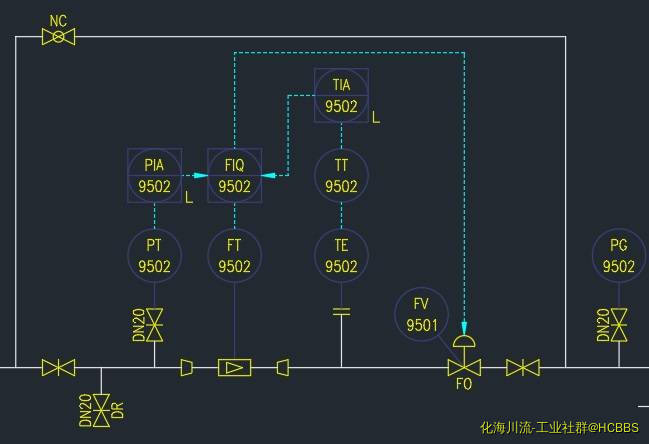Select the FT 9502 flow transmitter bubble
Image resolution: width=649 pixels, height=444 pixels.
234,255
